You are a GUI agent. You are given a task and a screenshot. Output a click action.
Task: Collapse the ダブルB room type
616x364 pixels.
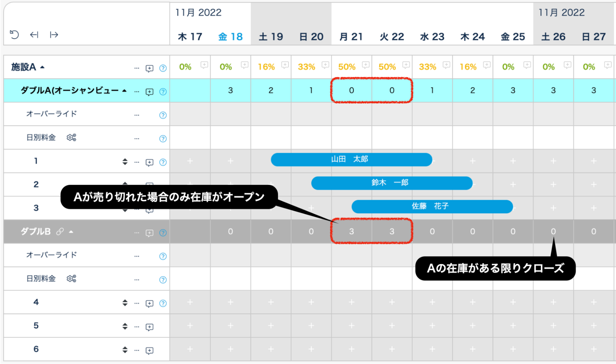click(71, 232)
